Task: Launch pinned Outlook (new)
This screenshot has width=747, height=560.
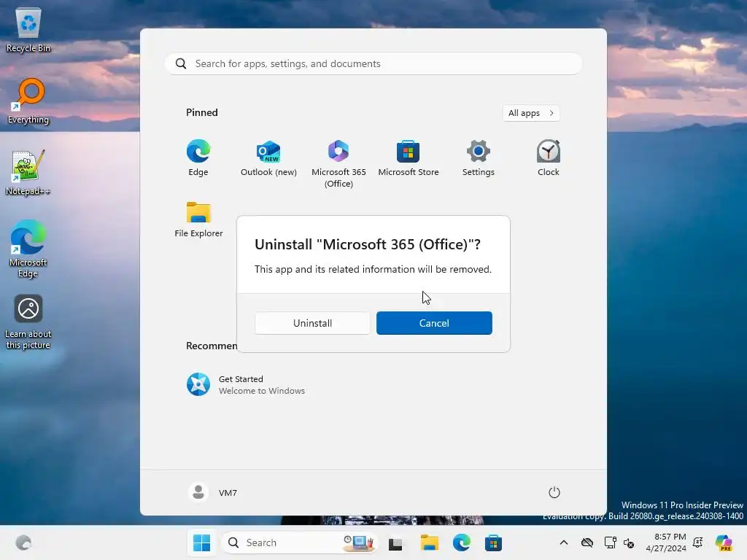Action: 268,158
